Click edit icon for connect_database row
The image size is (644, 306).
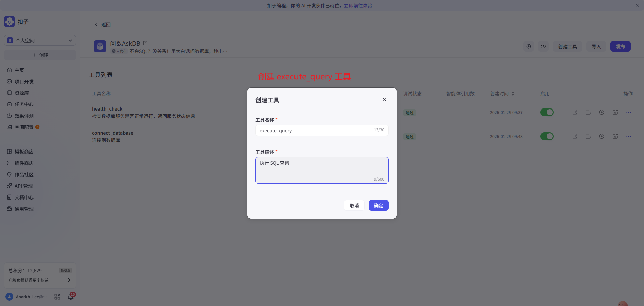575,136
